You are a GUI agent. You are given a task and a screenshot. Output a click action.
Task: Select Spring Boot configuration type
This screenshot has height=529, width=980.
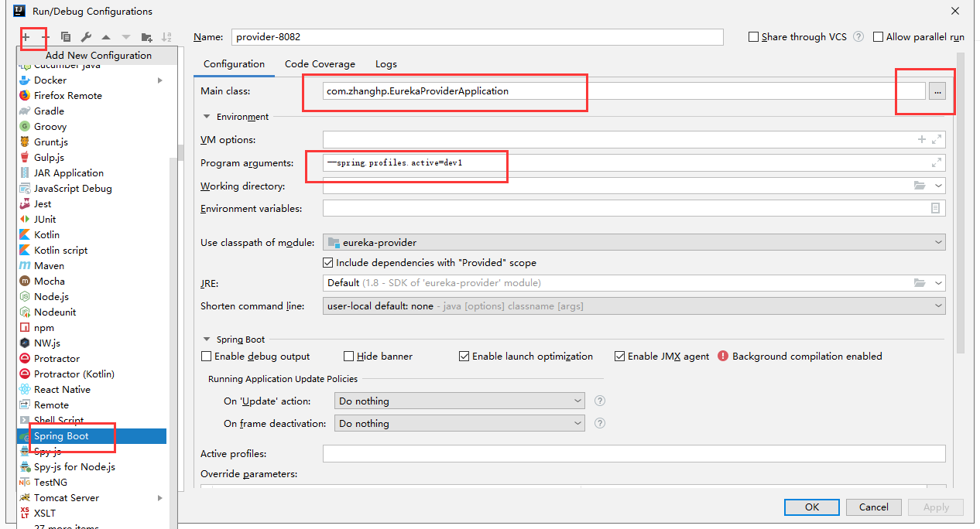click(92, 435)
